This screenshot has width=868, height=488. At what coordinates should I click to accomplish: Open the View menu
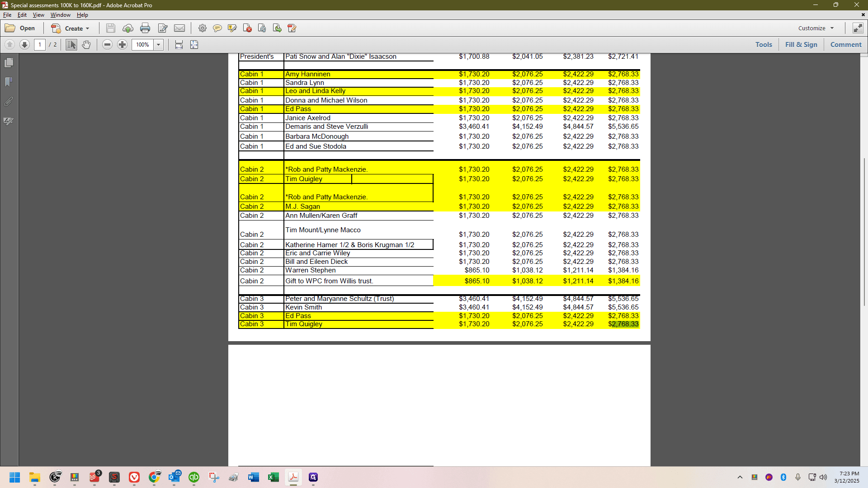38,15
